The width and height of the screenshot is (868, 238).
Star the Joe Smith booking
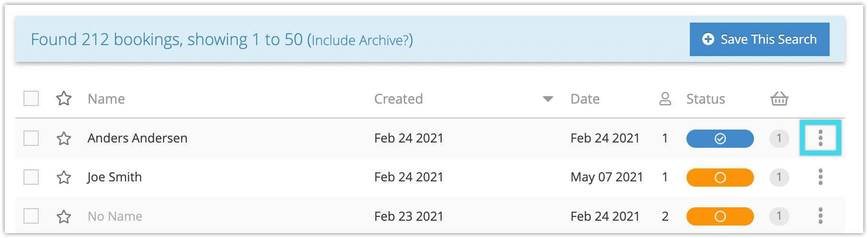[x=64, y=178]
